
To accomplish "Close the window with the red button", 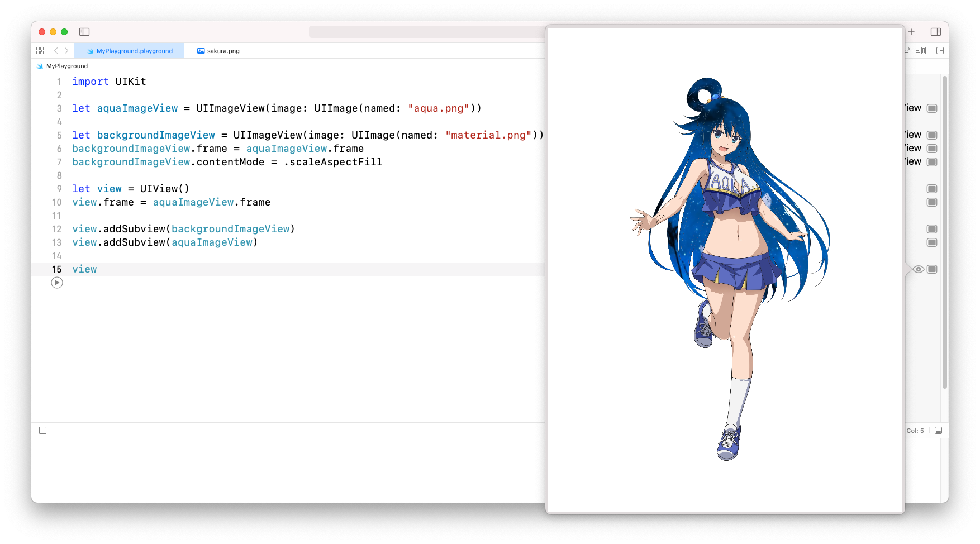I will [42, 32].
